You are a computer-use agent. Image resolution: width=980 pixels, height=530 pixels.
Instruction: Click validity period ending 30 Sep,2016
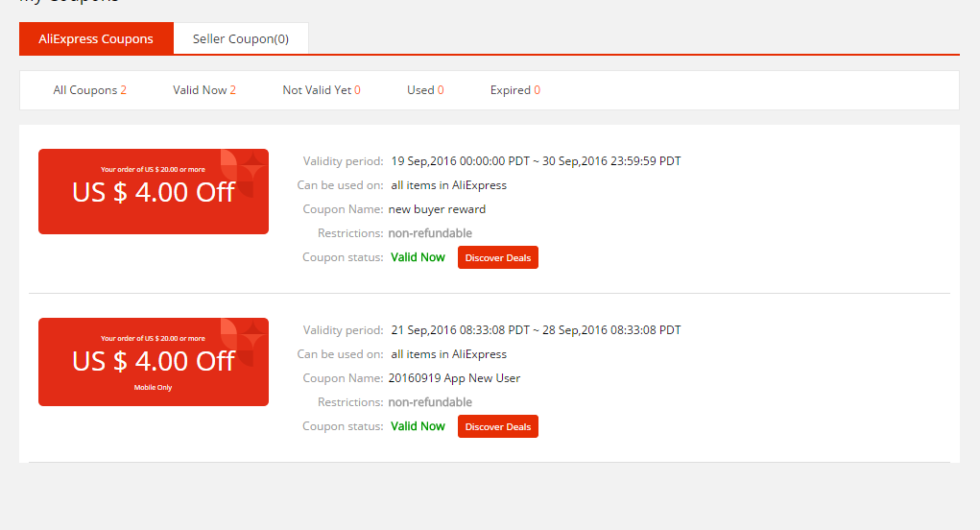[537, 161]
